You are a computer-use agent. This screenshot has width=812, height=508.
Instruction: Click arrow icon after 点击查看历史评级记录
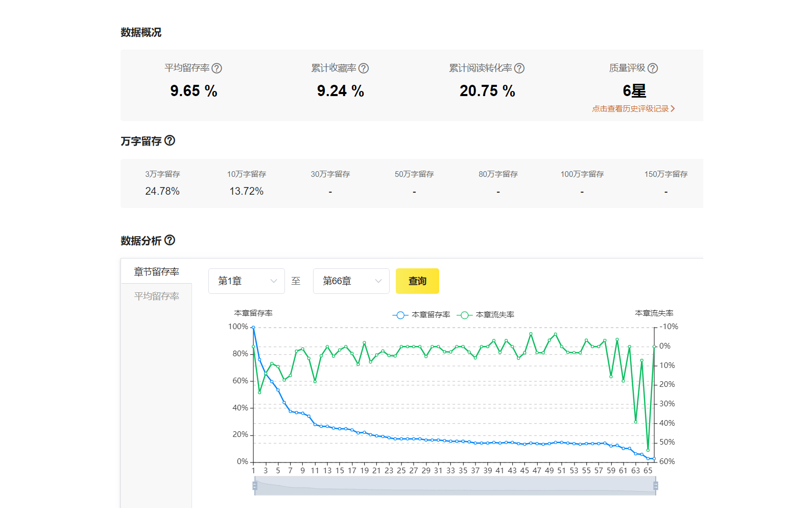673,108
